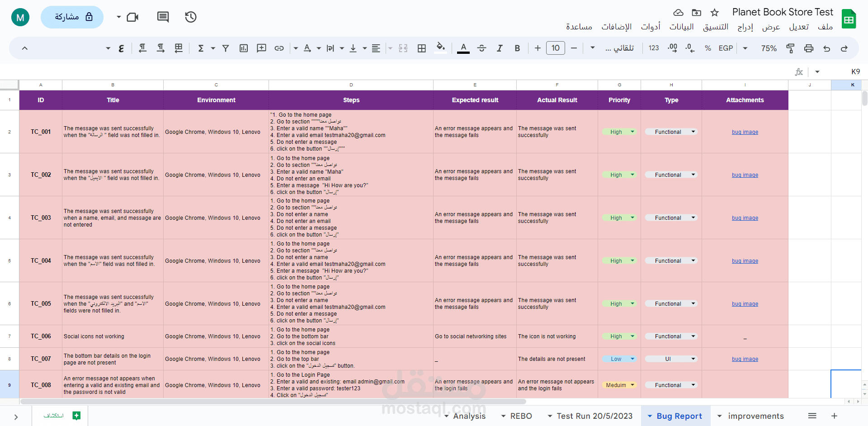Open TC_001 bug image link

pos(745,132)
